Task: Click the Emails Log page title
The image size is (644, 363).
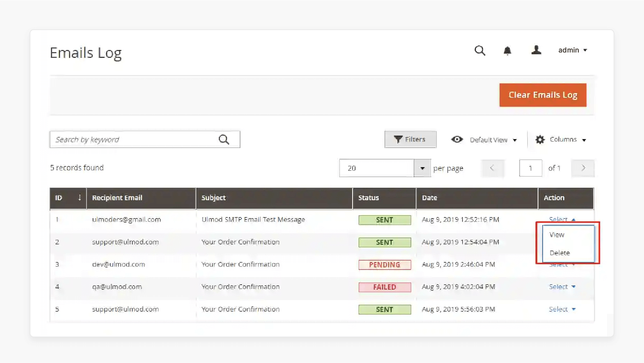Action: [x=86, y=53]
